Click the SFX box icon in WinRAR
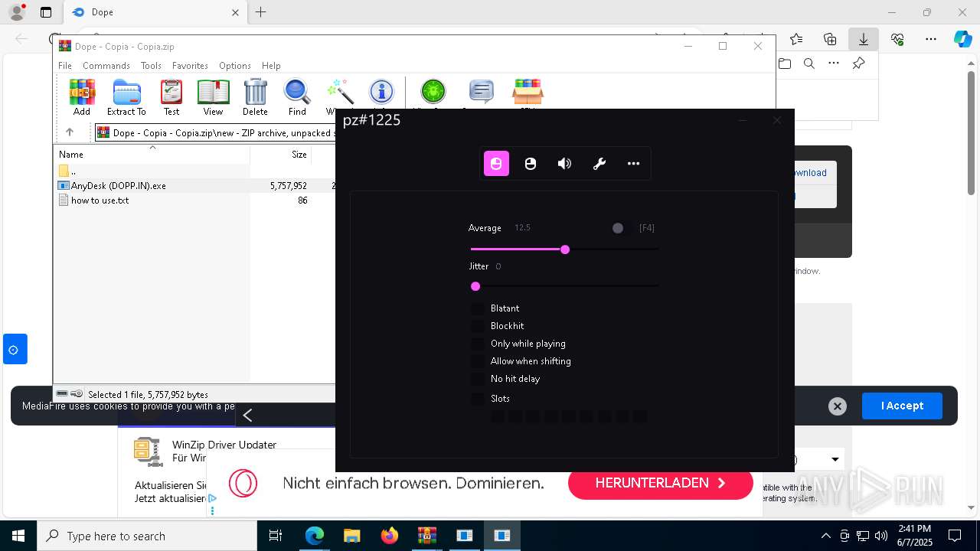The image size is (980, 551). pyautogui.click(x=528, y=93)
